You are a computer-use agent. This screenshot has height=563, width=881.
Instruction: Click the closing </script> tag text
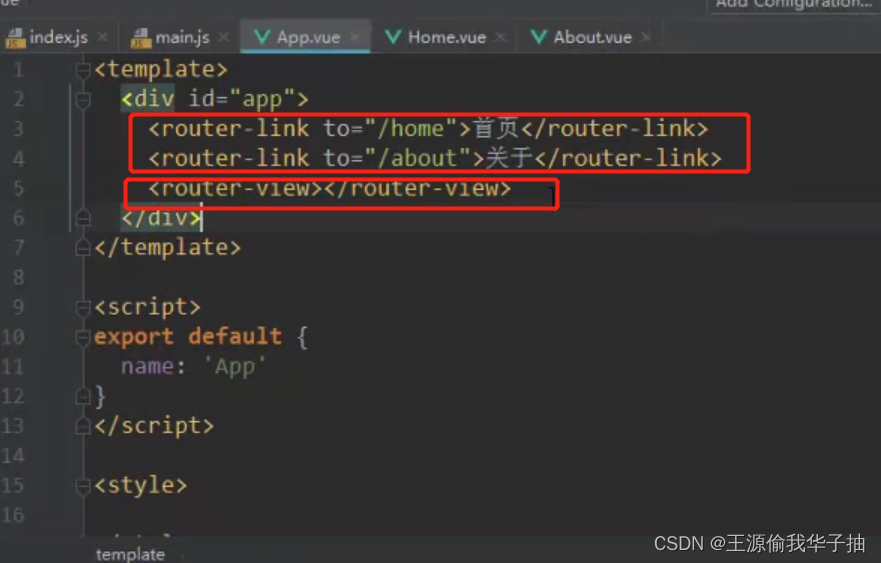[x=154, y=425]
